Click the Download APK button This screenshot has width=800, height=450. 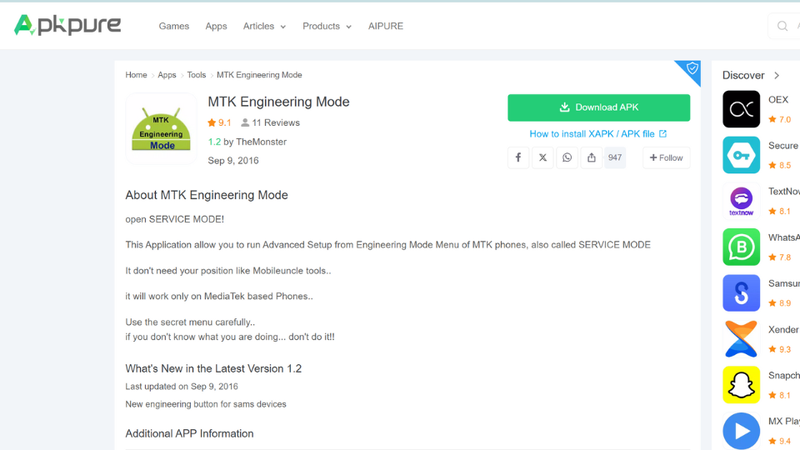(x=599, y=108)
